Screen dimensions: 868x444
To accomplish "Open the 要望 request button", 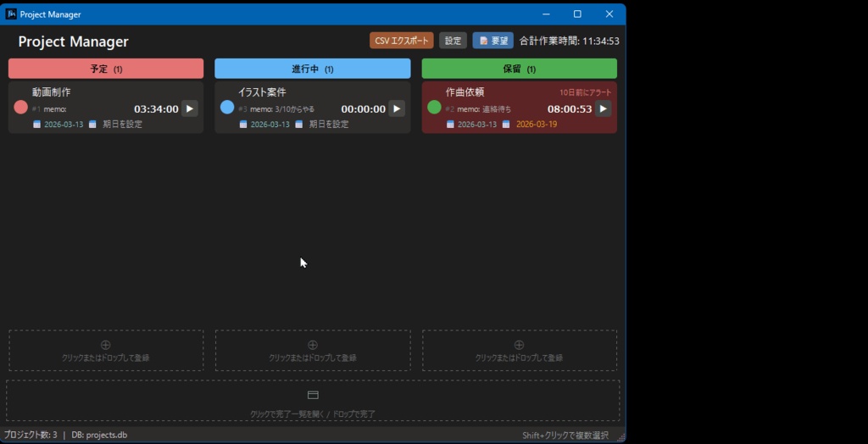I will (493, 41).
